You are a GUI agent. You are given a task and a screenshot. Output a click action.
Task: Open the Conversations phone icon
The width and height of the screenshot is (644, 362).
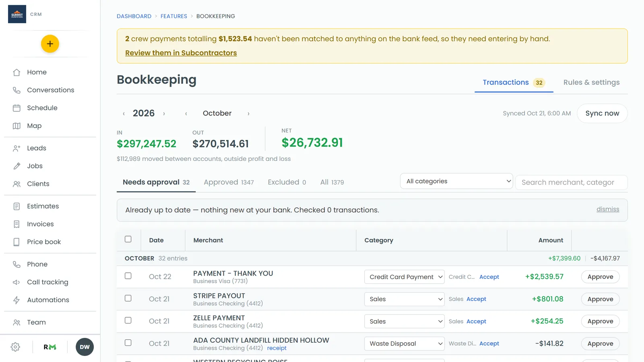(x=17, y=90)
